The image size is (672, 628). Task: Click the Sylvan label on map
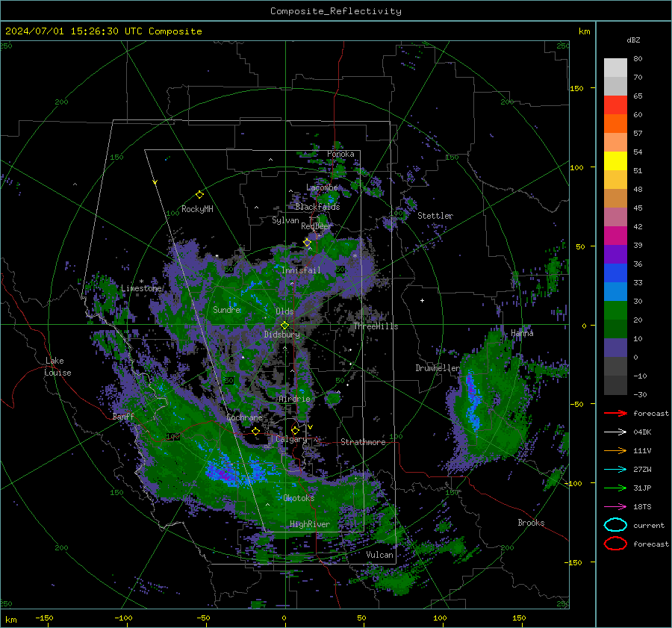point(285,220)
